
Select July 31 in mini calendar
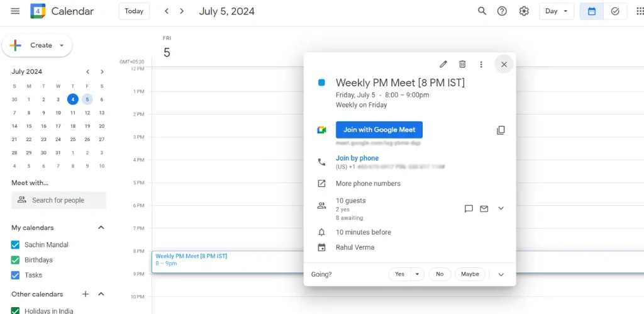tap(58, 152)
